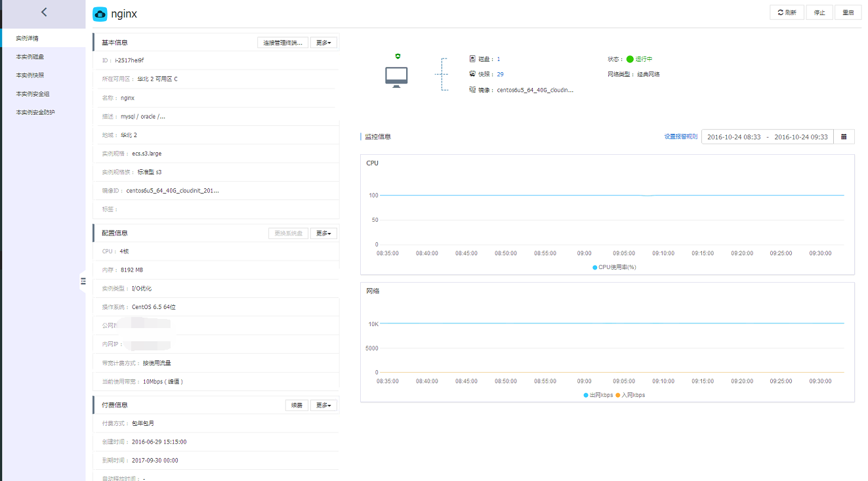This screenshot has height=481, width=868.
Task: Open the 更多 dropdown in 付费信息
Action: click(x=323, y=405)
